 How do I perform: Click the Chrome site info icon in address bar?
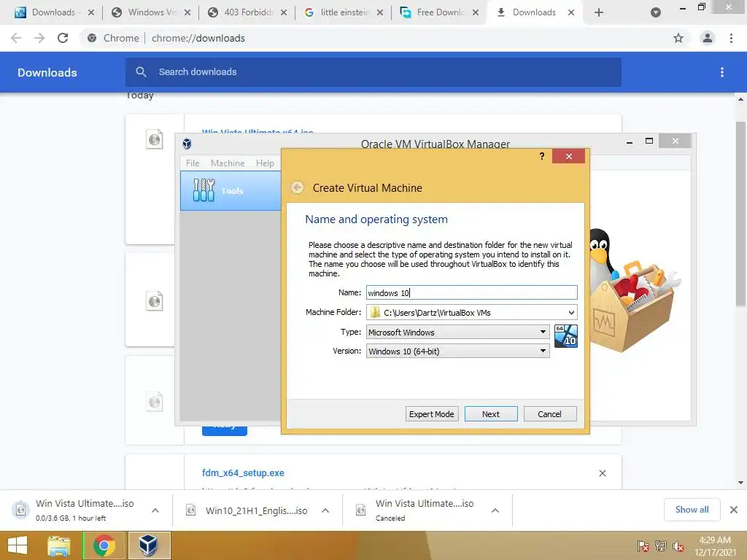(92, 38)
